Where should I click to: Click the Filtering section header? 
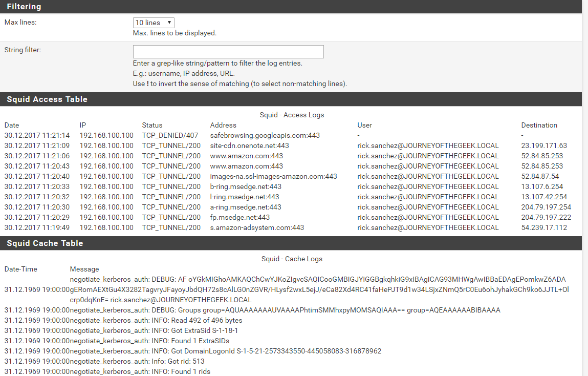24,7
